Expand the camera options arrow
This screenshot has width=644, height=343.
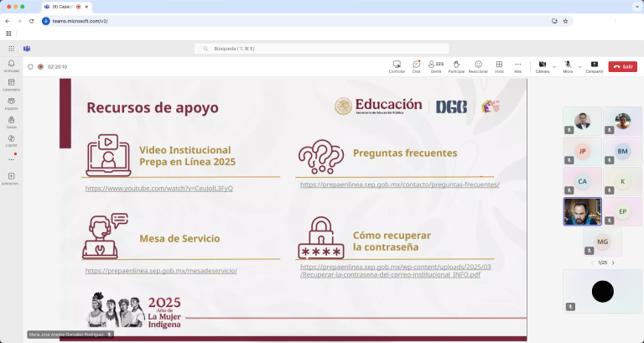tap(554, 65)
